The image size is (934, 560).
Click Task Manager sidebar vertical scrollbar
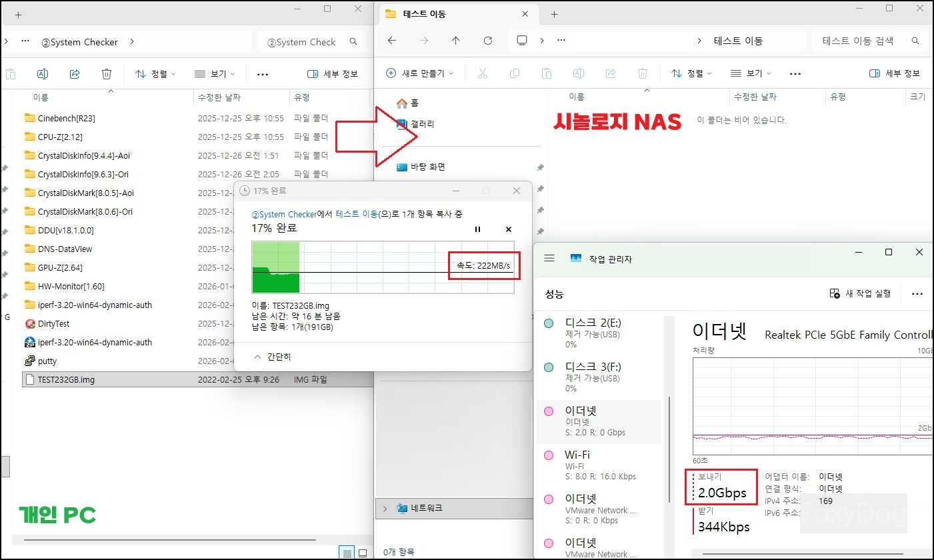point(669,450)
